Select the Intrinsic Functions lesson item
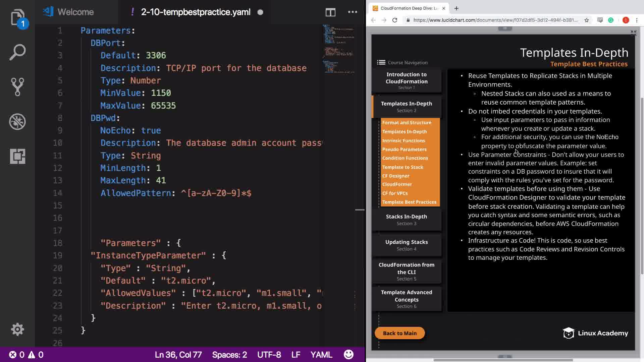 (x=404, y=140)
